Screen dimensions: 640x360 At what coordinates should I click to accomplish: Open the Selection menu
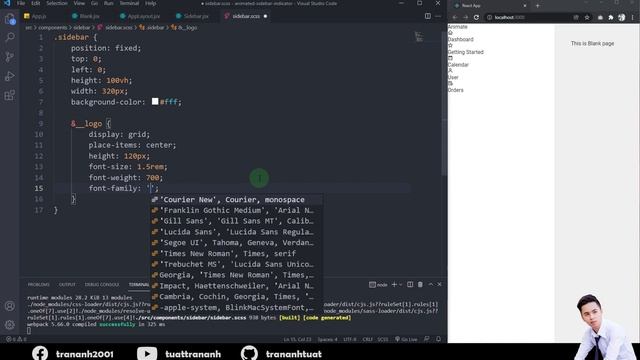point(57,3)
